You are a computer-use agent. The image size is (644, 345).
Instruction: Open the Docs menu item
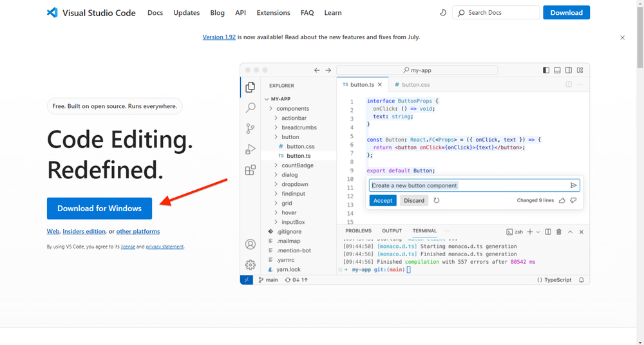pos(155,13)
